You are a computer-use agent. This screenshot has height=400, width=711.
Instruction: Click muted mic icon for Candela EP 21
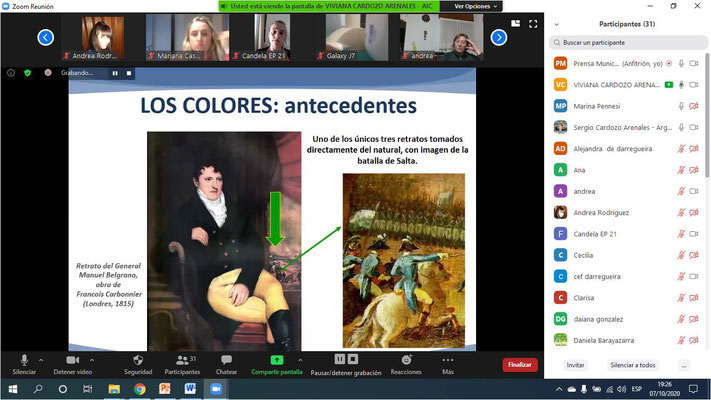tap(681, 234)
